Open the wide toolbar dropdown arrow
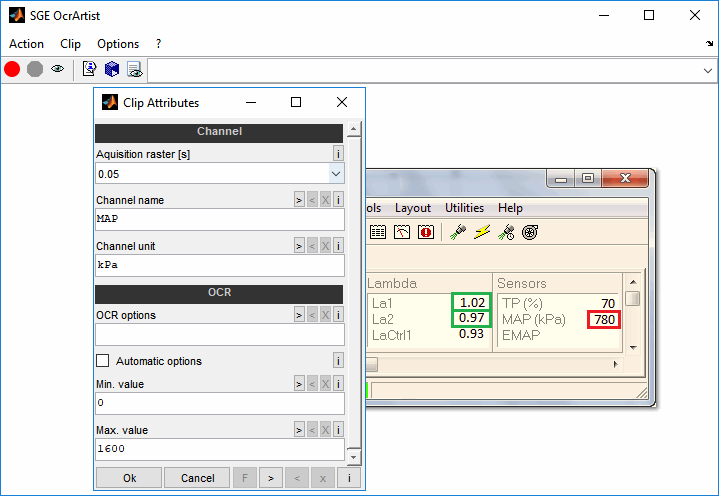 708,71
